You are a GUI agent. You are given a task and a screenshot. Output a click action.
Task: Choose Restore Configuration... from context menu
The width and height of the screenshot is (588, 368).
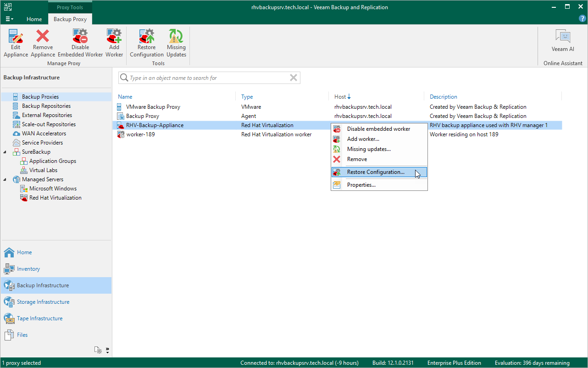[x=379, y=172]
